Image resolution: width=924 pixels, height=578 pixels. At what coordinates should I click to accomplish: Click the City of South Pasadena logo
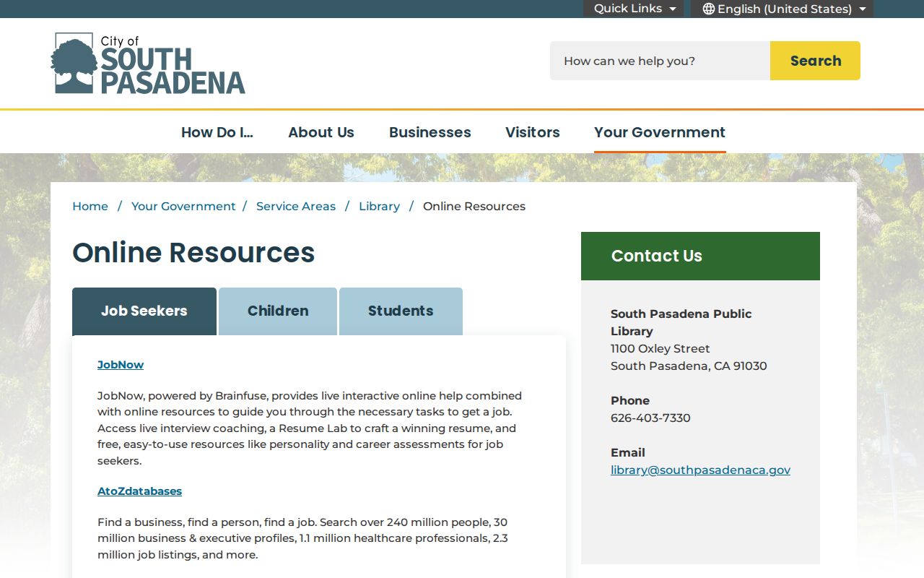(x=148, y=63)
